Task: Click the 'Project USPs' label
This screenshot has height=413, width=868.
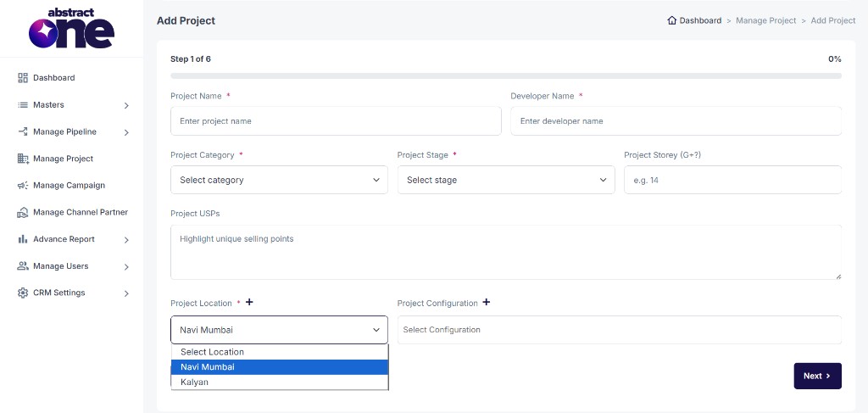Action: (x=195, y=214)
